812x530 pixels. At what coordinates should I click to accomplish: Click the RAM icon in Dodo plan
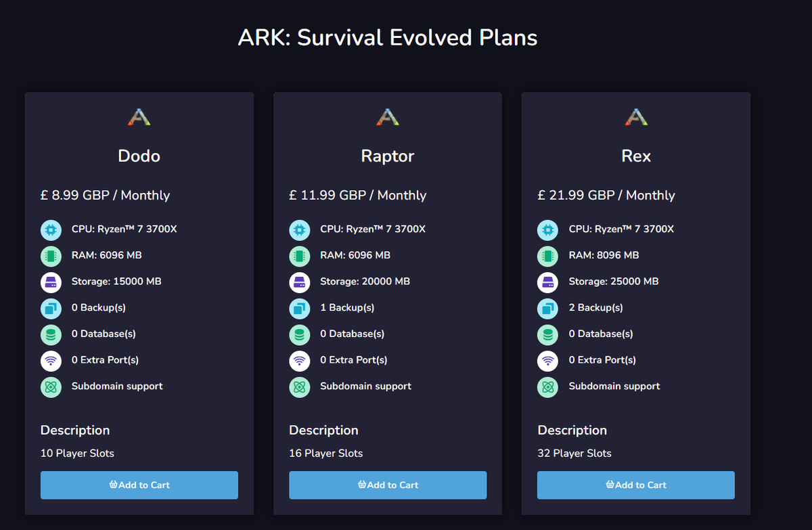(51, 256)
